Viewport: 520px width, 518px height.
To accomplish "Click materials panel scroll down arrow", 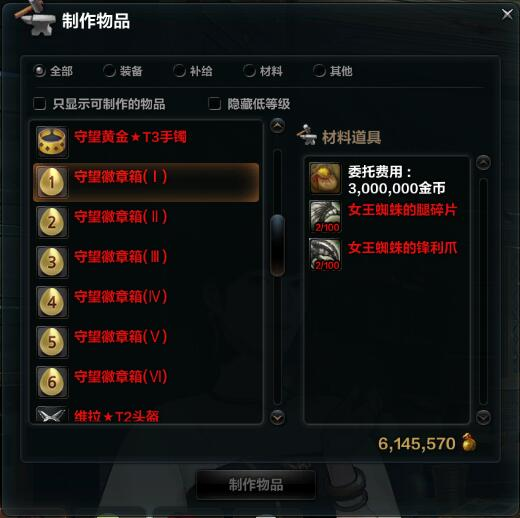I will pos(483,417).
